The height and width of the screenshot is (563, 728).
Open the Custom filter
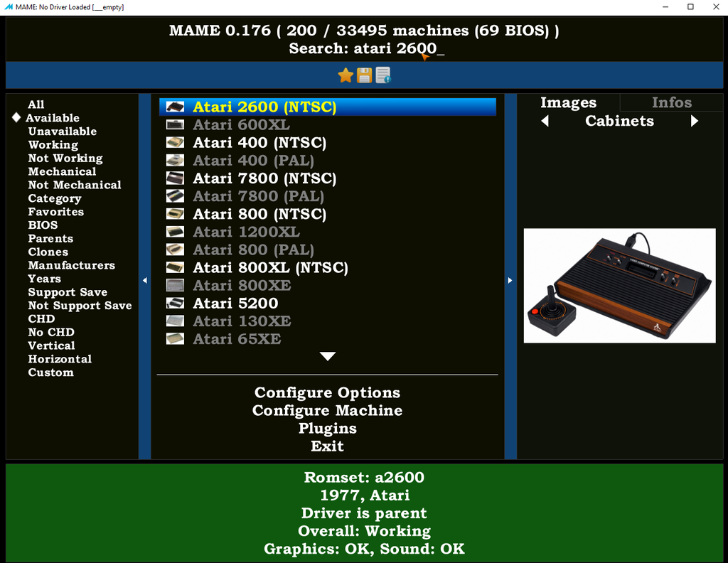tap(51, 372)
